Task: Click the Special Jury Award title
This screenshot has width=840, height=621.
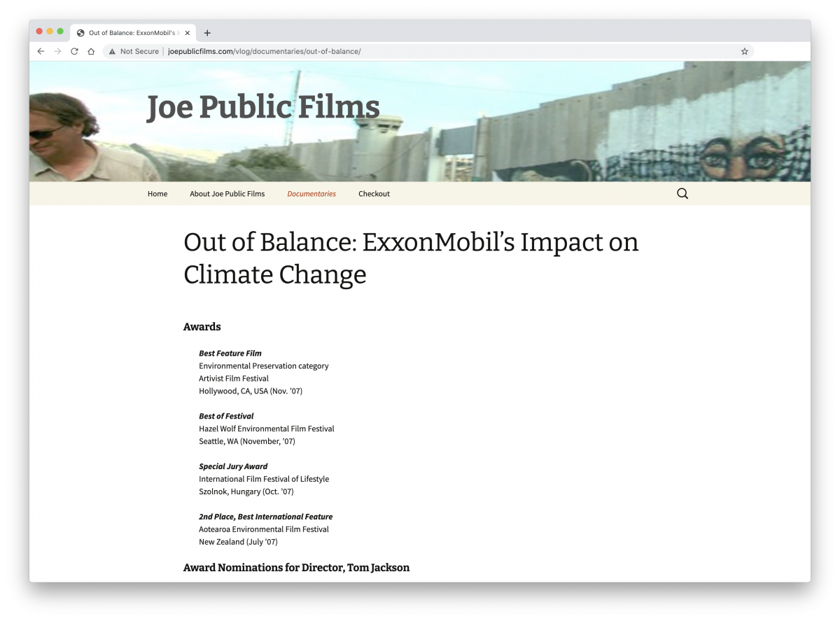Action: pyautogui.click(x=233, y=467)
